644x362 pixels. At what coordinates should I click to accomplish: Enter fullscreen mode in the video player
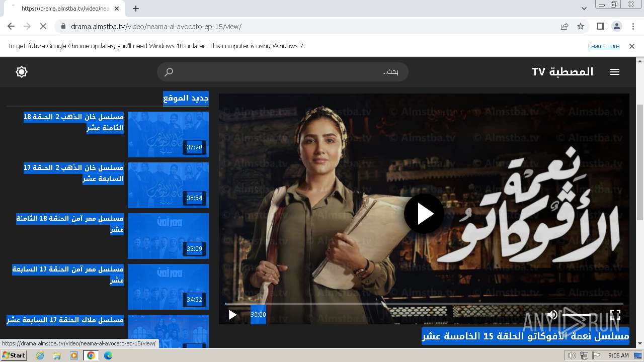pos(615,315)
